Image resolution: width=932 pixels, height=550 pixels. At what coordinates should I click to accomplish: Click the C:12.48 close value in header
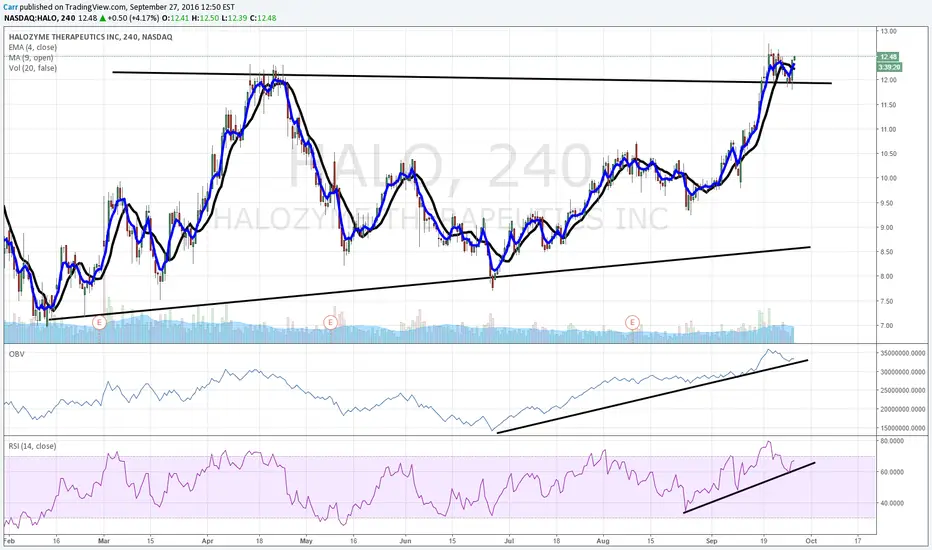(x=263, y=18)
